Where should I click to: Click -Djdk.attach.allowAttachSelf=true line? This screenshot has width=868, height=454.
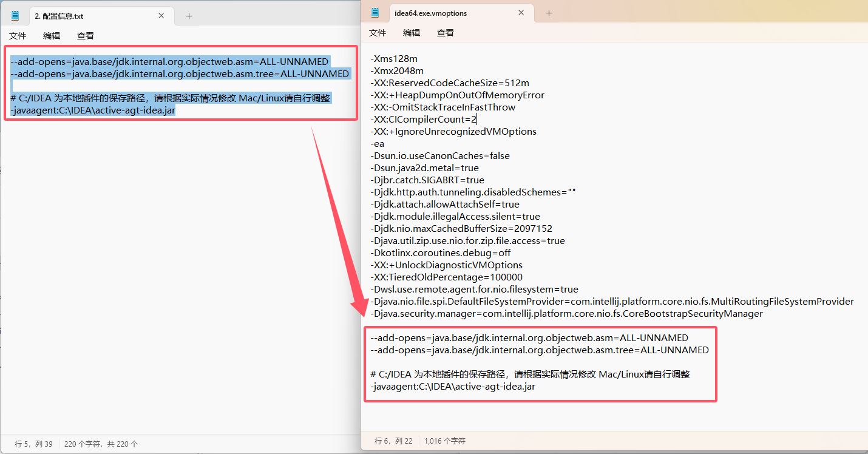tap(445, 205)
